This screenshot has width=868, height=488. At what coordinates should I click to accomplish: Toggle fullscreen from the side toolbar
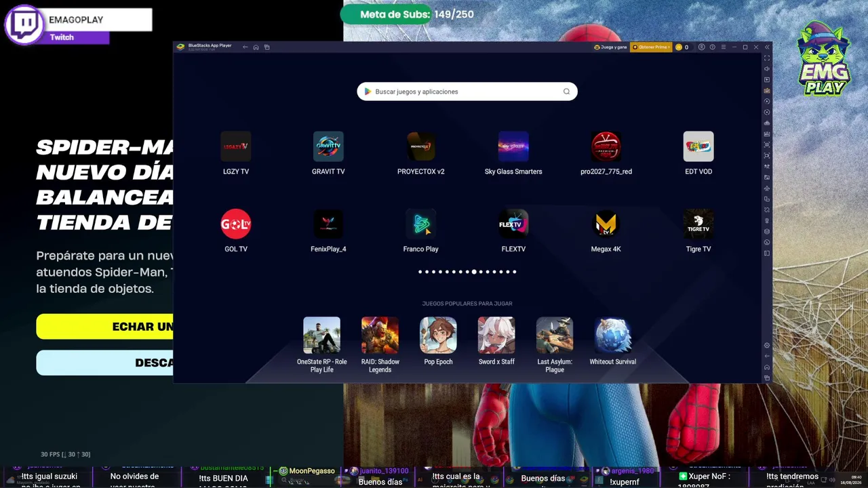(767, 58)
